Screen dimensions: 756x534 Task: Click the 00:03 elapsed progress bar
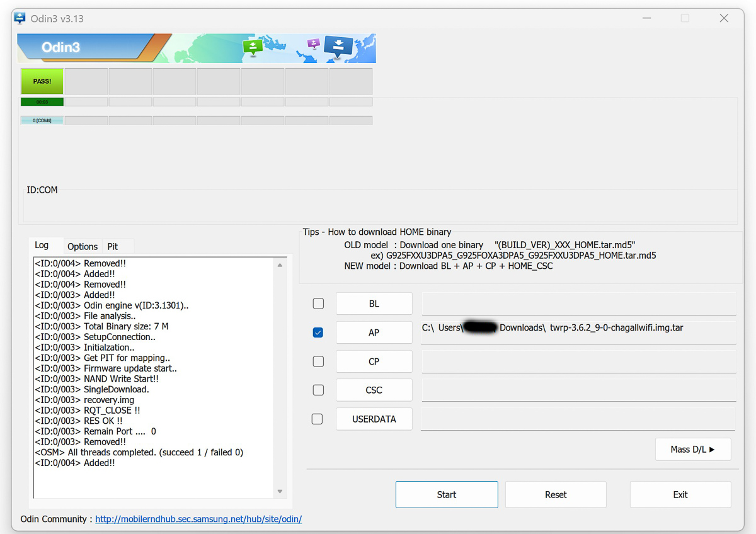tap(42, 101)
